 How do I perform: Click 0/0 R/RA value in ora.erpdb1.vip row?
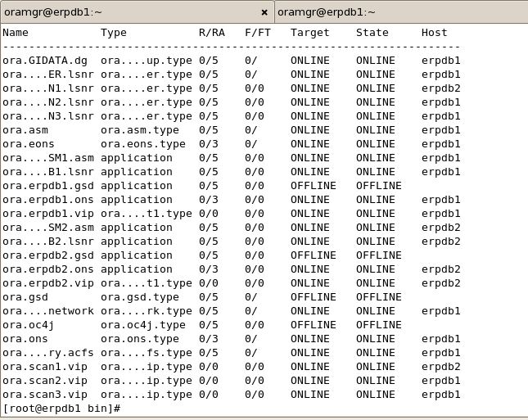[x=209, y=214]
